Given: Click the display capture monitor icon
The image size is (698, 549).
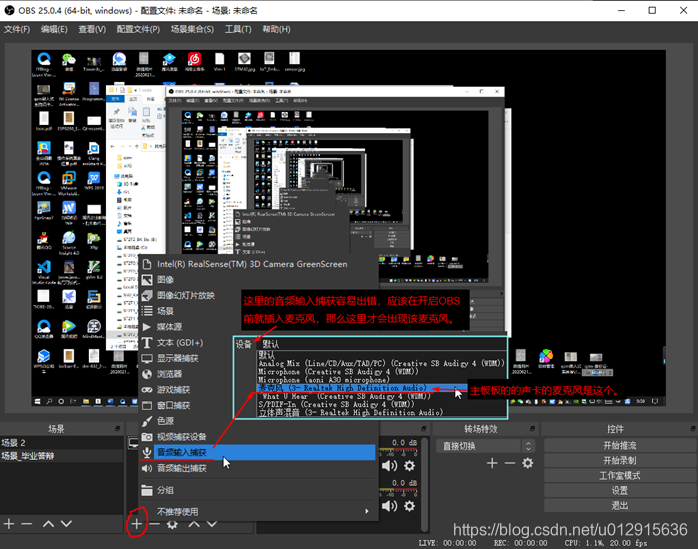Looking at the screenshot, I should (x=147, y=358).
